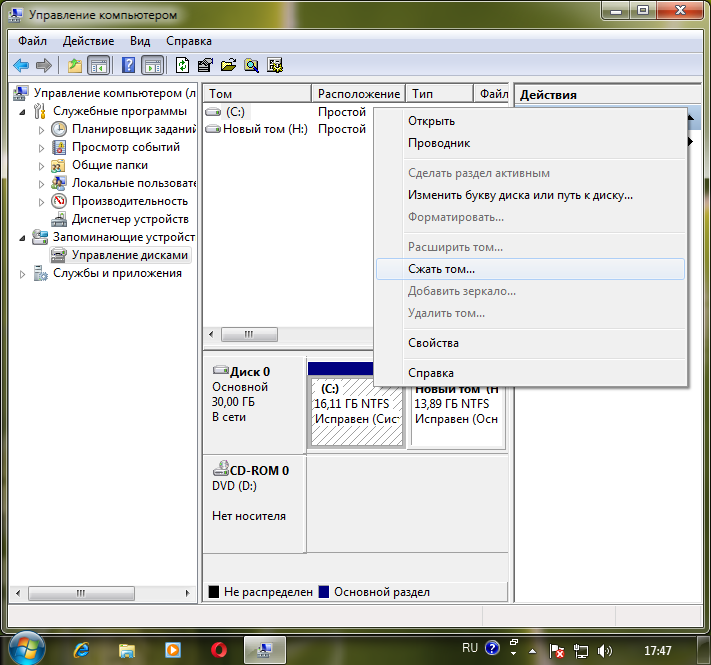Image resolution: width=711 pixels, height=665 pixels.
Task: Click the network tray icon
Action: pos(581,651)
